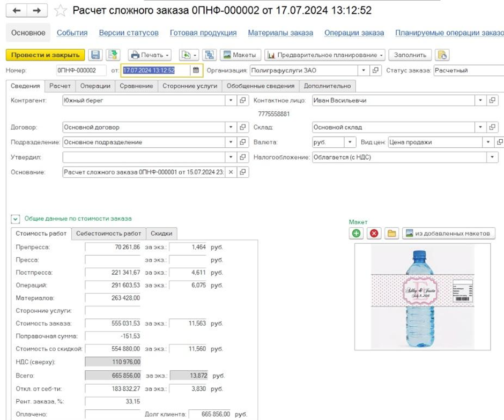Open the calendar date picker icon

pyautogui.click(x=196, y=70)
